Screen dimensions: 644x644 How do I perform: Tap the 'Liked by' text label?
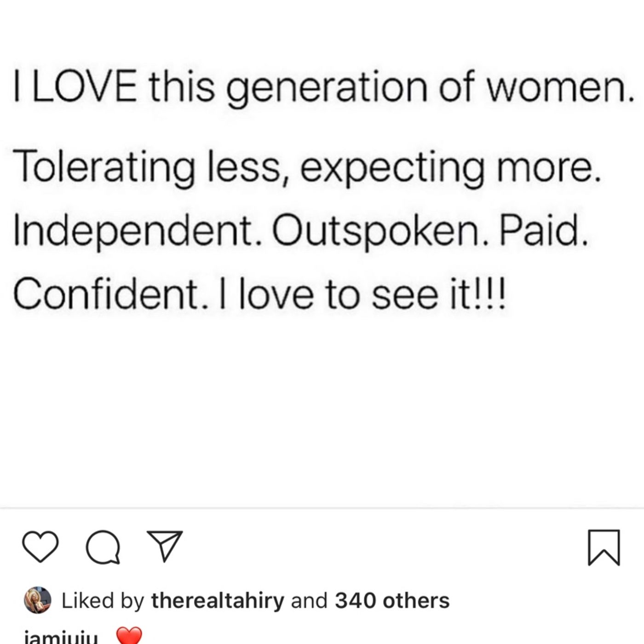pyautogui.click(x=103, y=601)
